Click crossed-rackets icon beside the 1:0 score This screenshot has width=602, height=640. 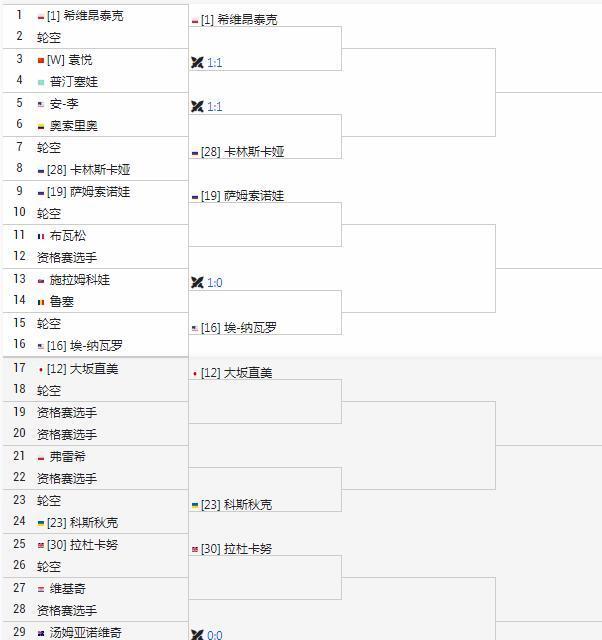click(x=197, y=282)
